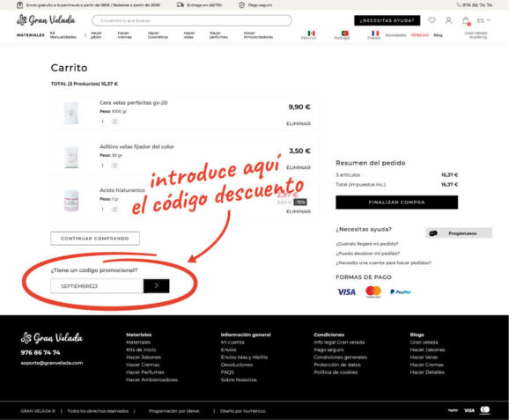
Task: Open the Hacer jabón menu
Action: click(x=96, y=35)
